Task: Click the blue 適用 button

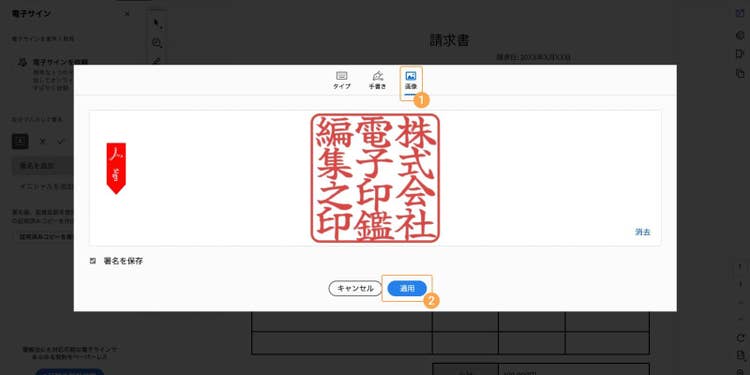Action: tap(407, 288)
